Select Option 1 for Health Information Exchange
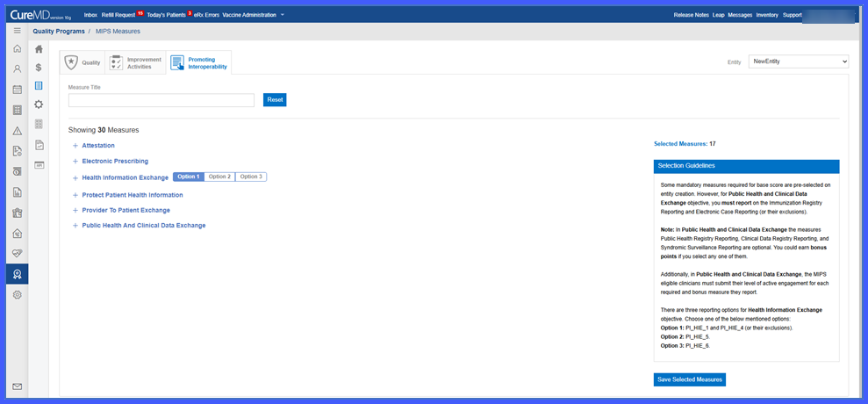The height and width of the screenshot is (404, 868). click(189, 177)
